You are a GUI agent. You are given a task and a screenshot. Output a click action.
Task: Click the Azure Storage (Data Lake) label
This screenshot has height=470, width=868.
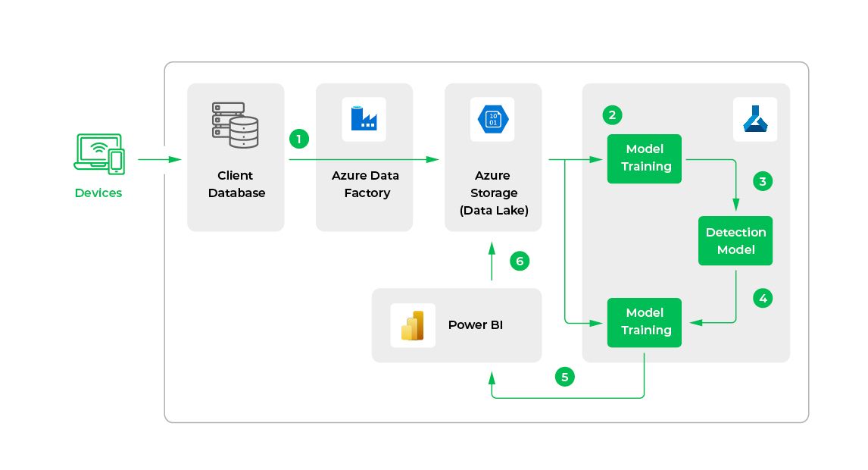493,193
